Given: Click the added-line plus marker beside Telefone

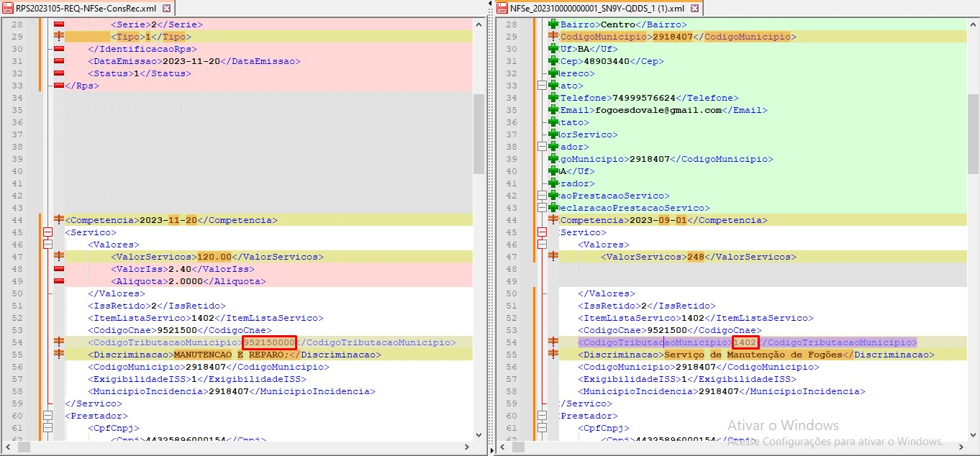Looking at the screenshot, I should [x=553, y=98].
